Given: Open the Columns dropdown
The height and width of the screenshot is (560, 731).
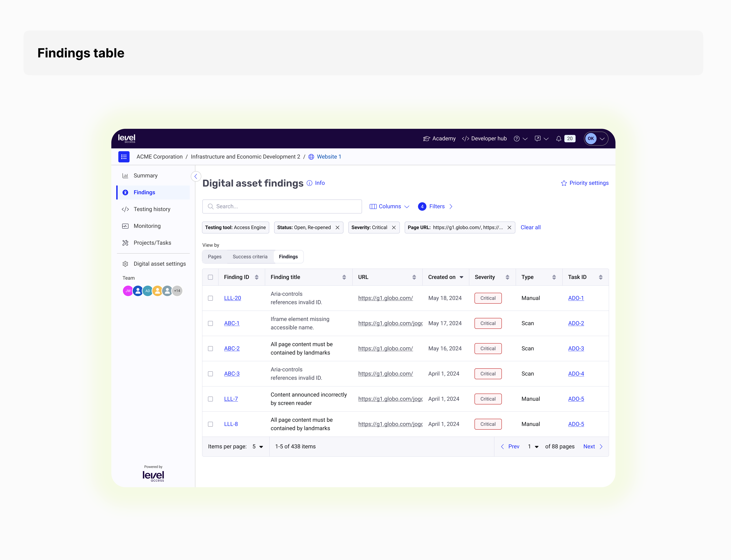Looking at the screenshot, I should click(389, 206).
